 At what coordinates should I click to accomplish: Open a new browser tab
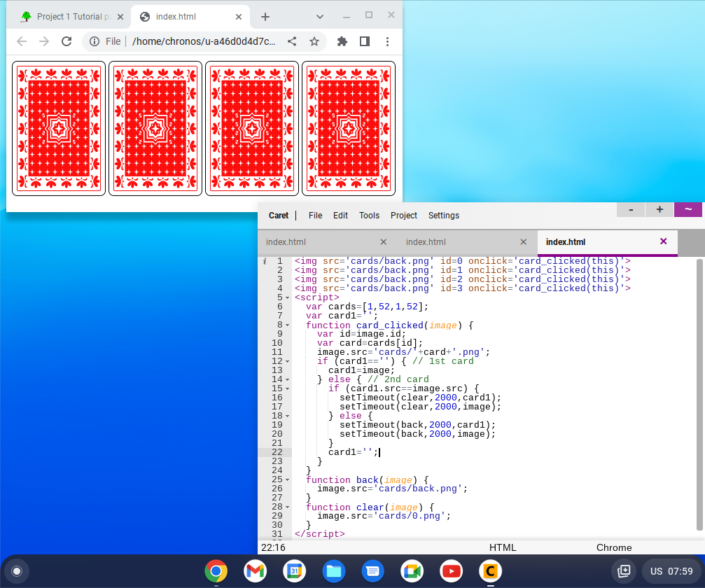point(265,17)
